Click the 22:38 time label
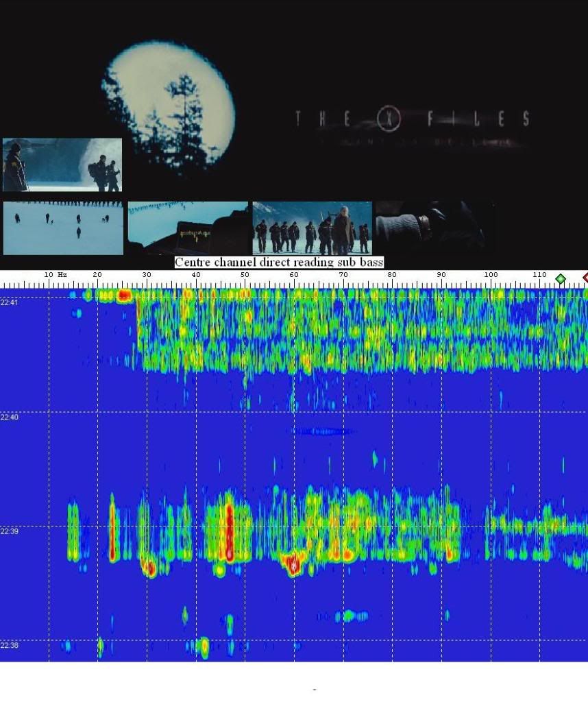 (9, 645)
